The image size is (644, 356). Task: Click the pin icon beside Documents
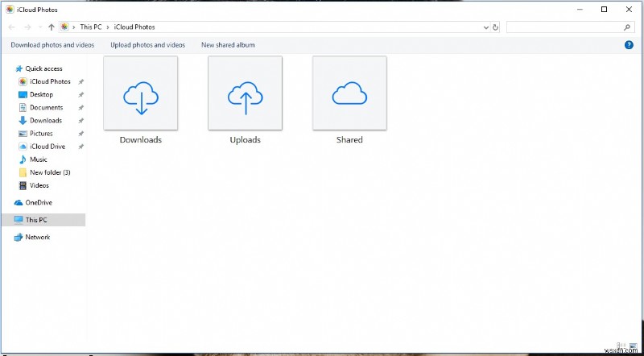coord(81,108)
